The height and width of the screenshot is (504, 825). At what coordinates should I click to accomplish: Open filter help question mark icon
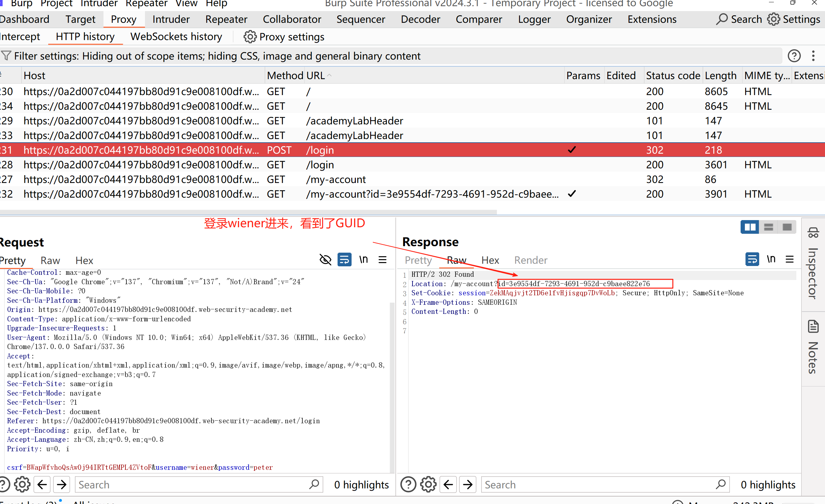click(794, 56)
